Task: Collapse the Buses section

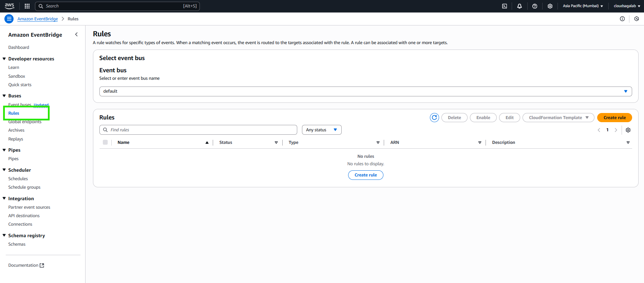Action: tap(4, 96)
